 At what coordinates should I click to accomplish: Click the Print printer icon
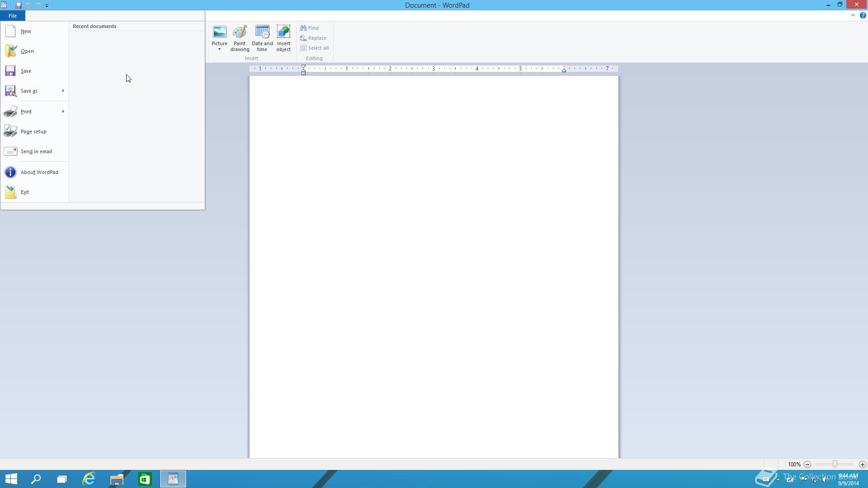pyautogui.click(x=10, y=112)
